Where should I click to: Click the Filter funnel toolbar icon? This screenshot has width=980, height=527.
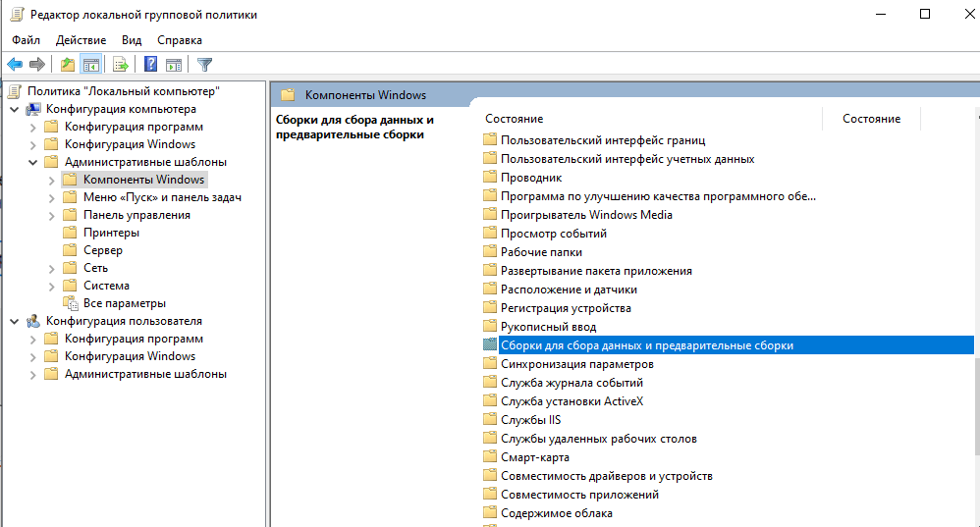204,65
